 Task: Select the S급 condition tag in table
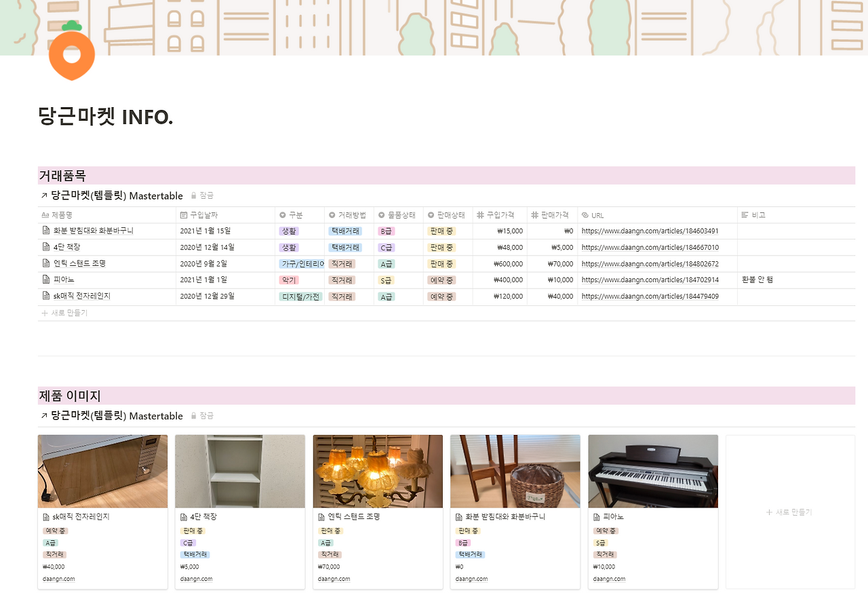pos(386,280)
